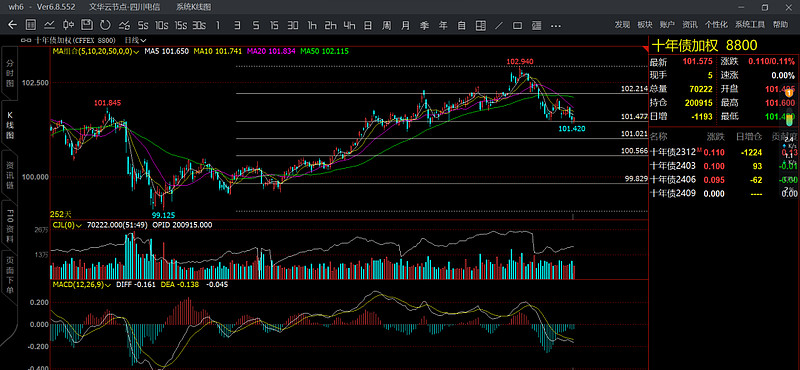Open the quote list table icon

pyautogui.click(x=31, y=24)
